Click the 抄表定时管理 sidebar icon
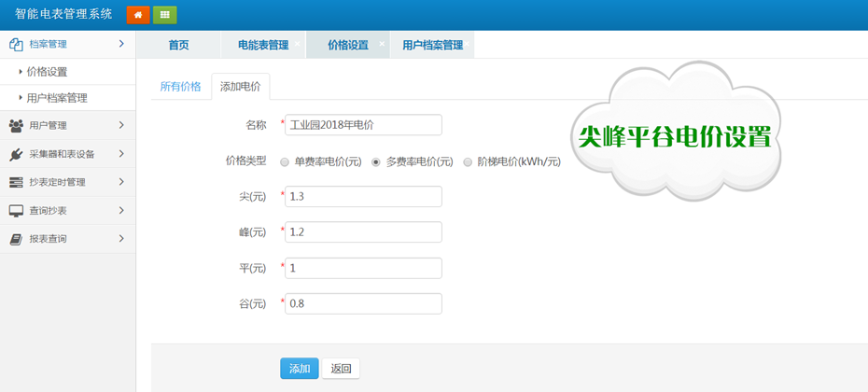Image resolution: width=868 pixels, height=392 pixels. [16, 182]
